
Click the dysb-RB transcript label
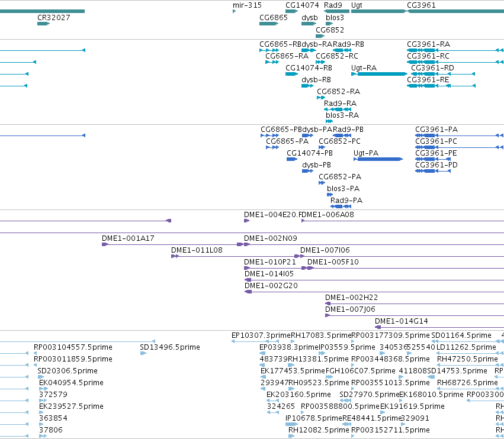(x=316, y=80)
